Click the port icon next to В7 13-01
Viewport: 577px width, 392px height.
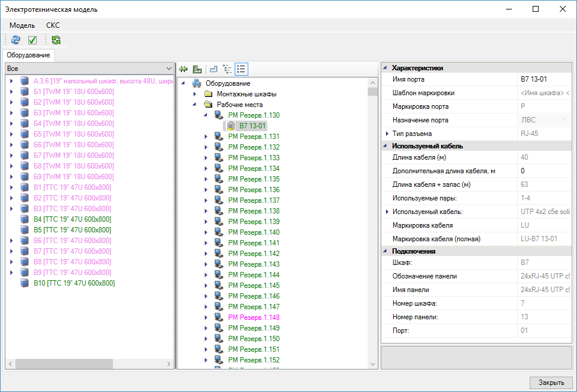pos(231,126)
